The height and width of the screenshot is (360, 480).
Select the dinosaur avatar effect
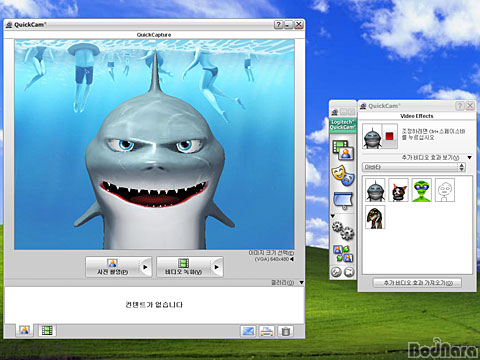[375, 217]
